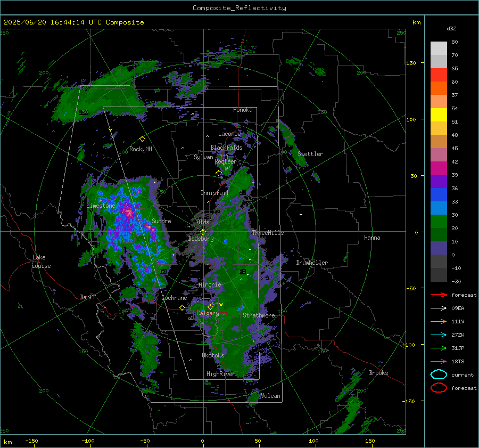Screen dimensions: 479x448
Task: Click the Stettler label
Action: coord(310,154)
